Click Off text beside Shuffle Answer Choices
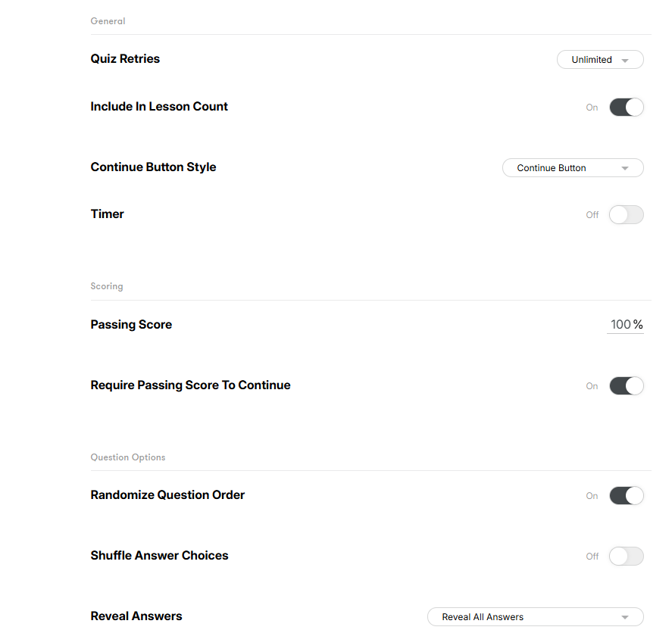The image size is (672, 630). pos(592,557)
